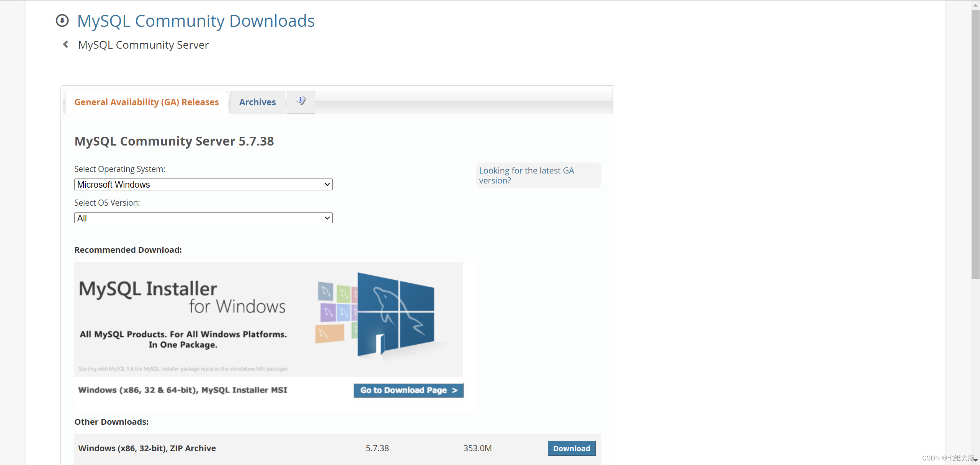Expand the Select OS Version dropdown
The image size is (980, 465).
click(203, 218)
